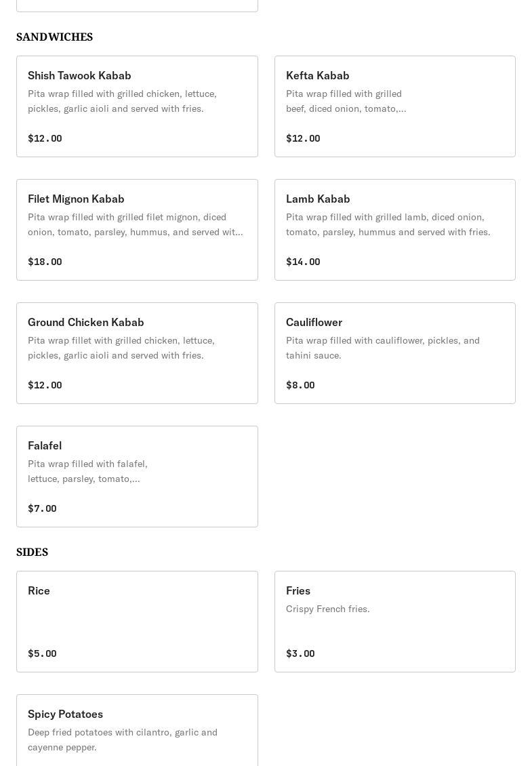Choose the Lamb Kabab sandwich
This screenshot has width=532, height=766.
tap(394, 230)
